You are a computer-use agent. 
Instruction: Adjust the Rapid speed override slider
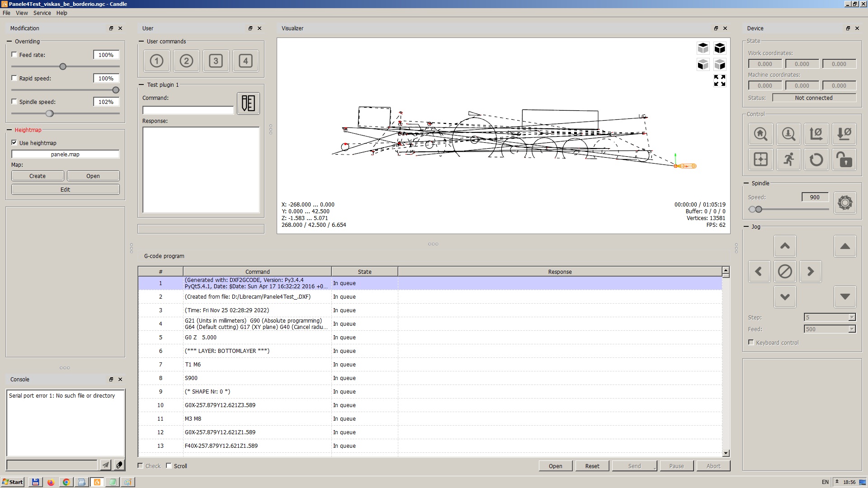click(116, 90)
